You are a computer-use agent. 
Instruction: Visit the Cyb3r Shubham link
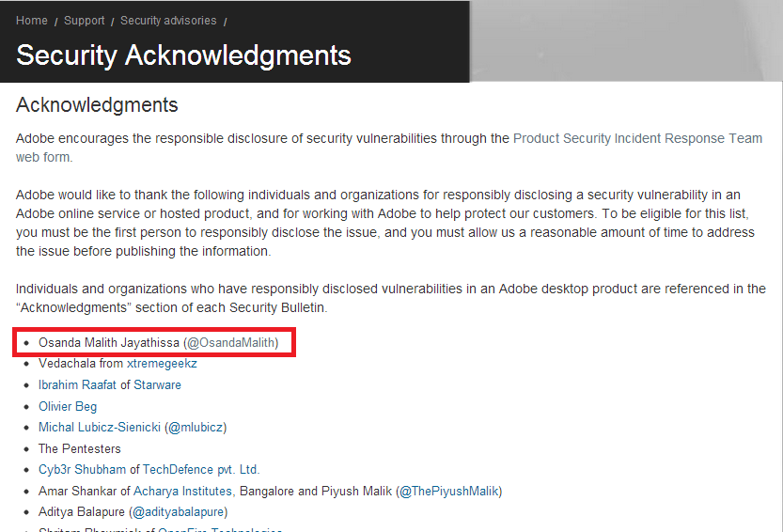pos(83,470)
